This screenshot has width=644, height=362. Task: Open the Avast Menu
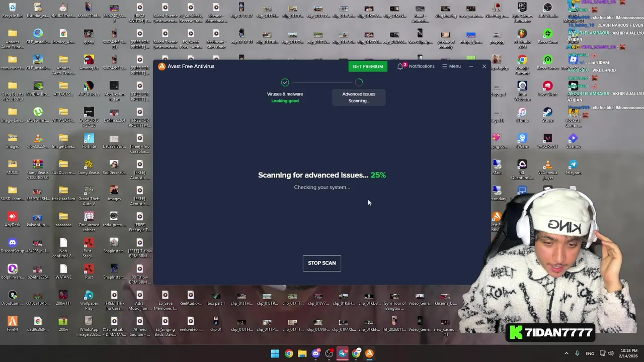pos(451,66)
